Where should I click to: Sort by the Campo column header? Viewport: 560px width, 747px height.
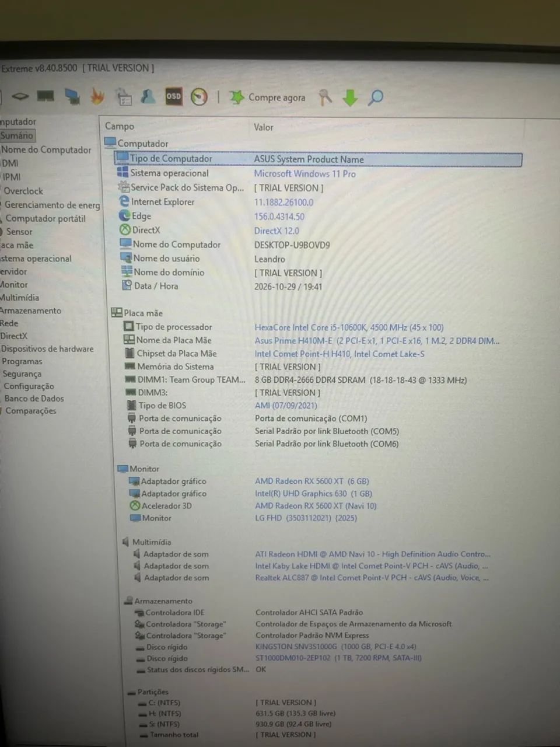point(120,126)
